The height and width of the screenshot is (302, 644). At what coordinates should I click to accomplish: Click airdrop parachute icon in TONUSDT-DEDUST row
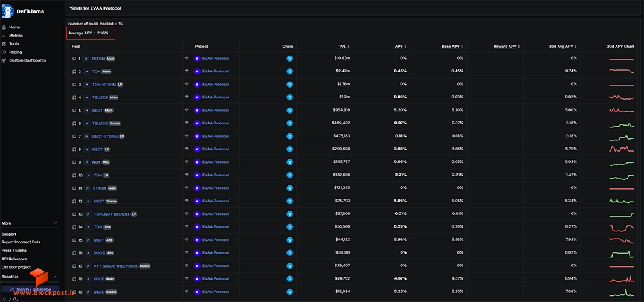coord(187,214)
